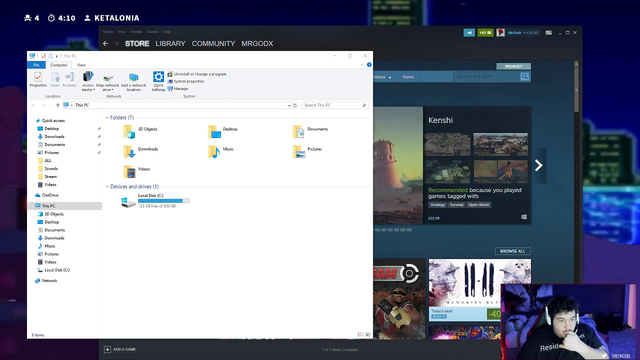Select Network in navigation pane
Screen dimensions: 640x360
(x=49, y=281)
